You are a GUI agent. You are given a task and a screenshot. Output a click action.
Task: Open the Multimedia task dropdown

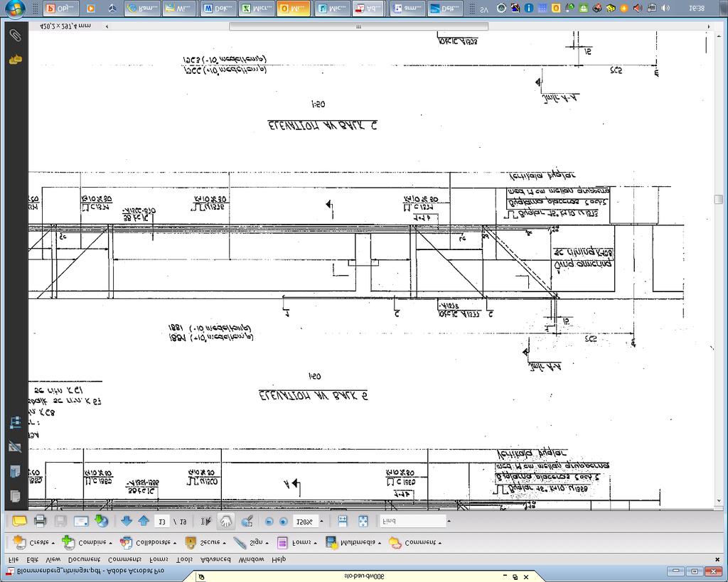click(353, 542)
